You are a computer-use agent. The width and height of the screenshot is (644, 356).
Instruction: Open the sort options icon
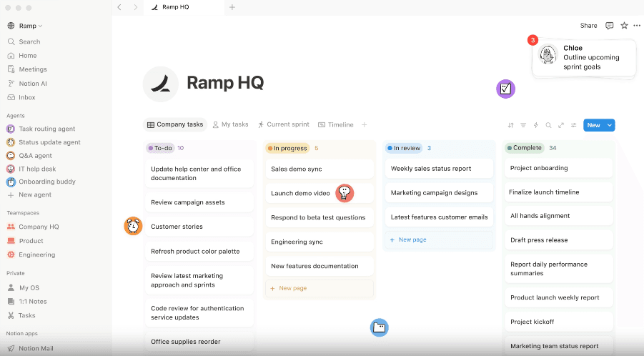[510, 125]
